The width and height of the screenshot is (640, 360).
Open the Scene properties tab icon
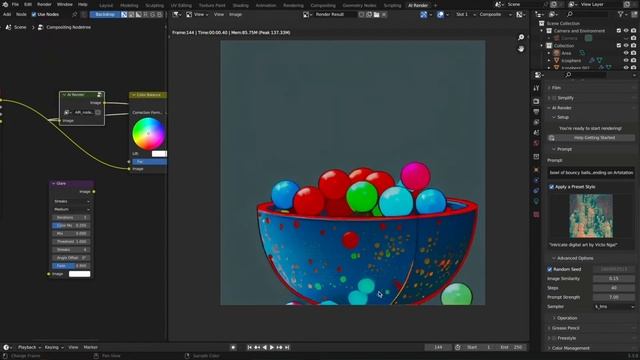click(536, 133)
